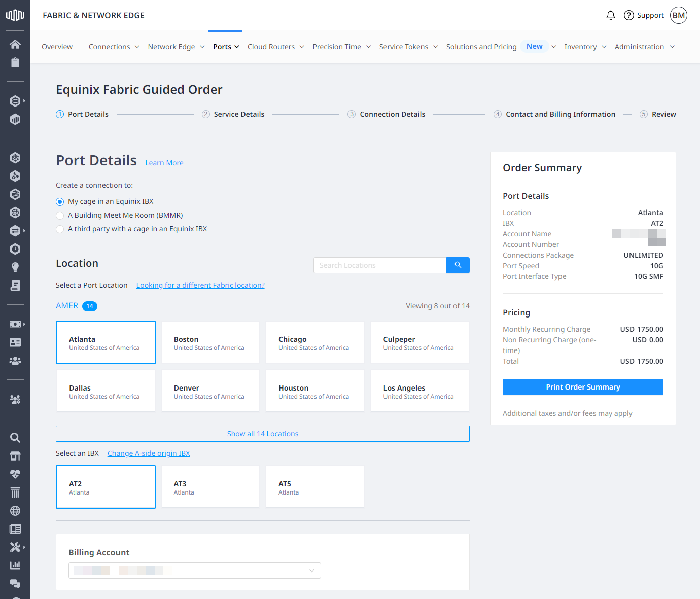Viewport: 700px width, 599px height.
Task: Open 'Looking for a different Fabric location?' link
Action: click(200, 285)
